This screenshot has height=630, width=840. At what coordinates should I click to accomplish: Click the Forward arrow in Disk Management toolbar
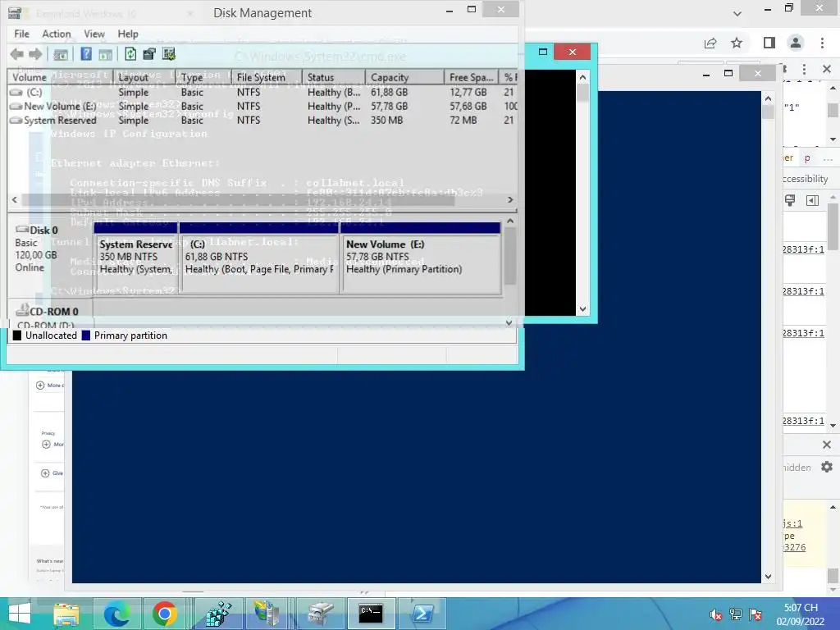[35, 54]
